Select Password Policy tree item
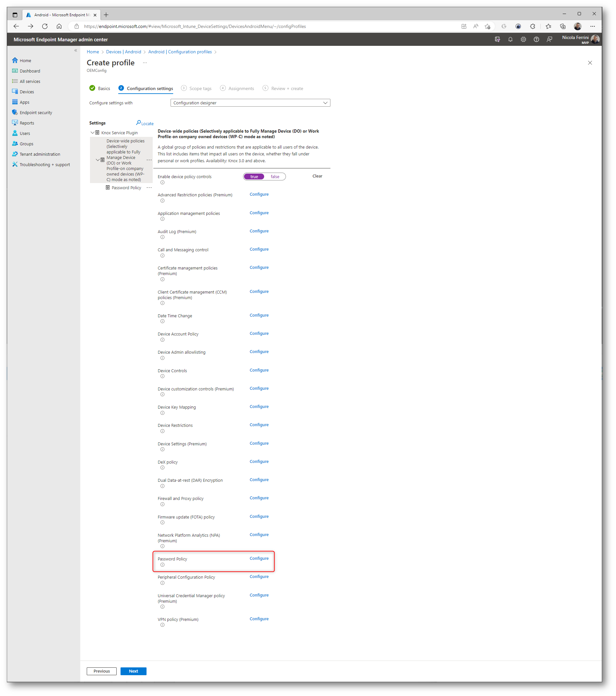Screen dimensions: 616x696 click(126, 188)
